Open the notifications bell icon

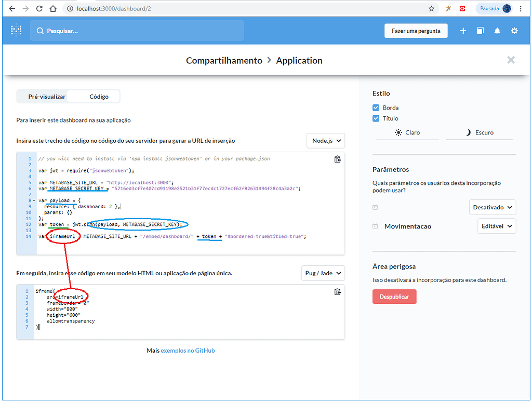497,31
